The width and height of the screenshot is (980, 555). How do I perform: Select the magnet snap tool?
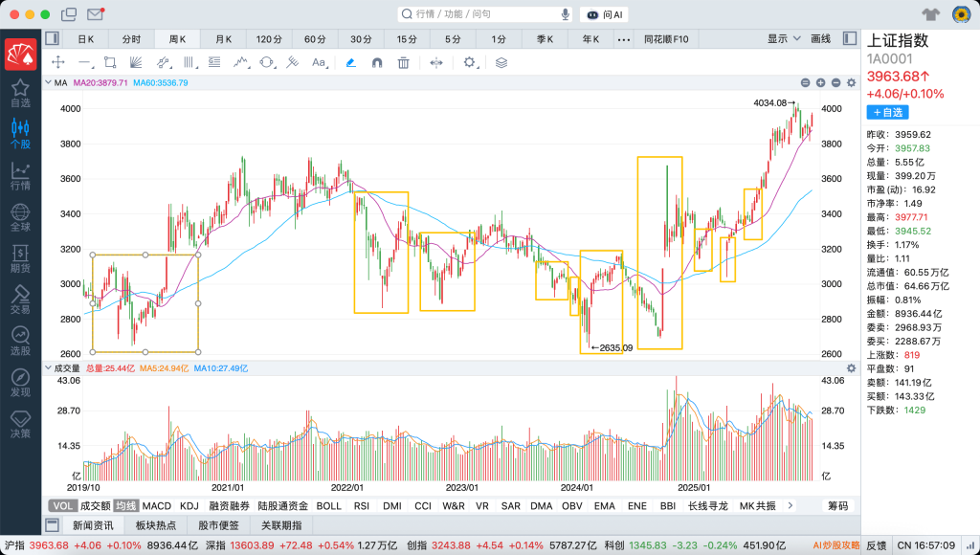[x=377, y=62]
